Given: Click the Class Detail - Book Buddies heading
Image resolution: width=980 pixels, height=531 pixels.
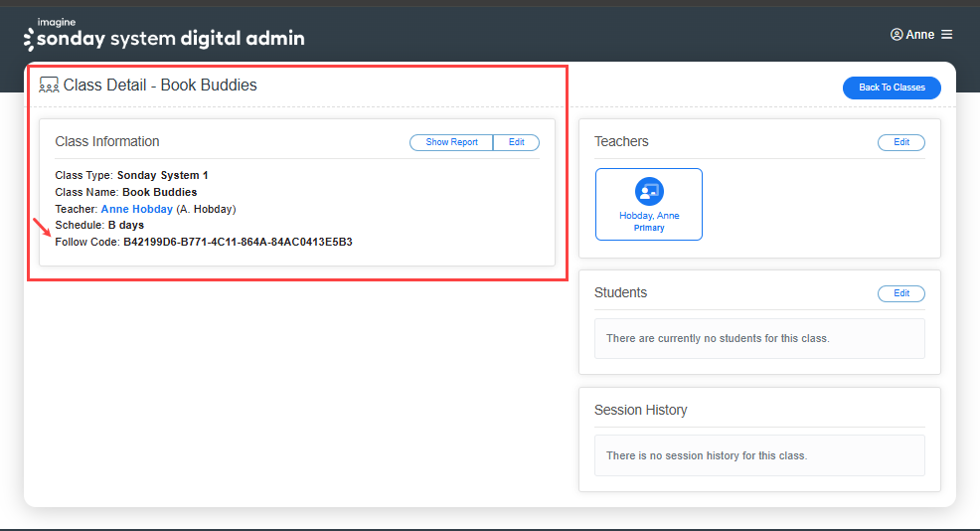Looking at the screenshot, I should pyautogui.click(x=160, y=86).
